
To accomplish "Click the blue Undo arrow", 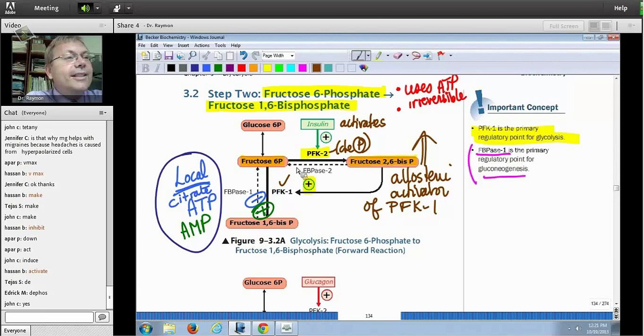I will pos(243,56).
